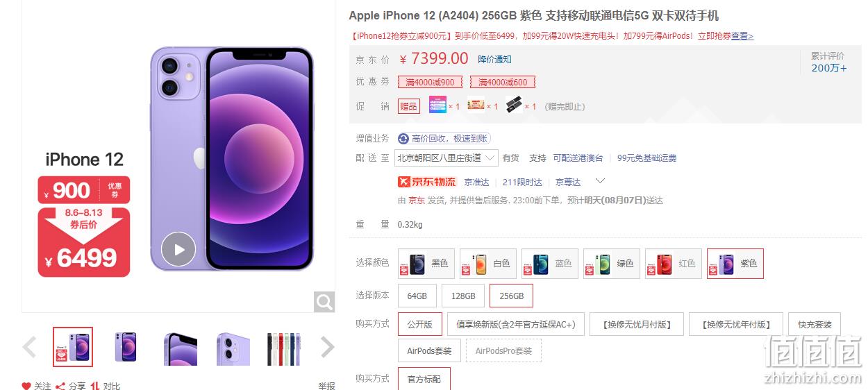Select the 红色 color swatch

click(673, 264)
